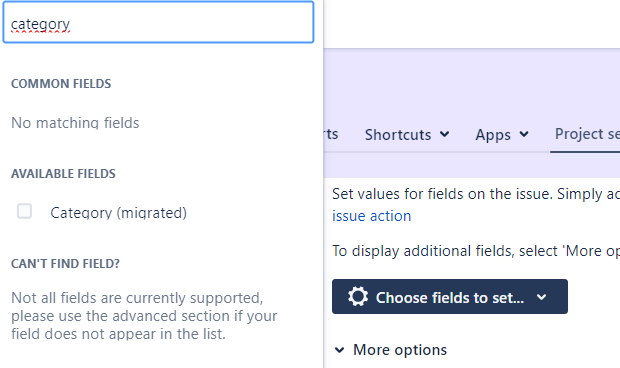Click the Available Fields section heading
620x368 pixels.
pyautogui.click(x=63, y=174)
